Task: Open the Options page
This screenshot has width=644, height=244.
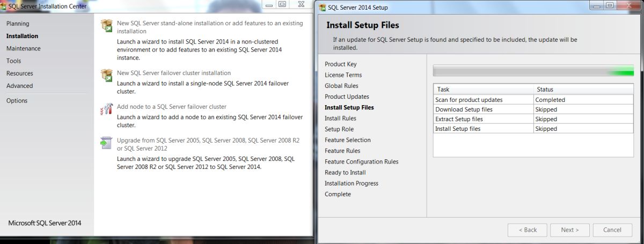Action: coord(17,100)
